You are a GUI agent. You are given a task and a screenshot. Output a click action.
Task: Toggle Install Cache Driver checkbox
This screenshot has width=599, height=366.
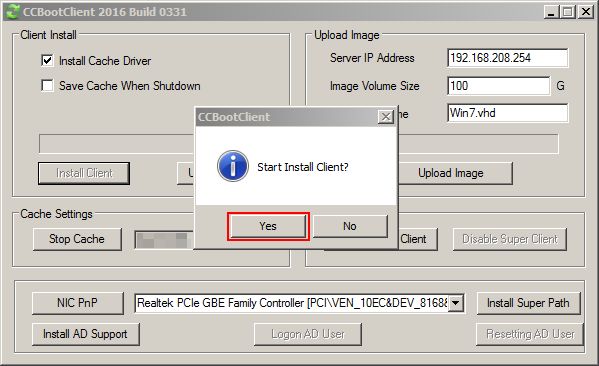(x=47, y=60)
